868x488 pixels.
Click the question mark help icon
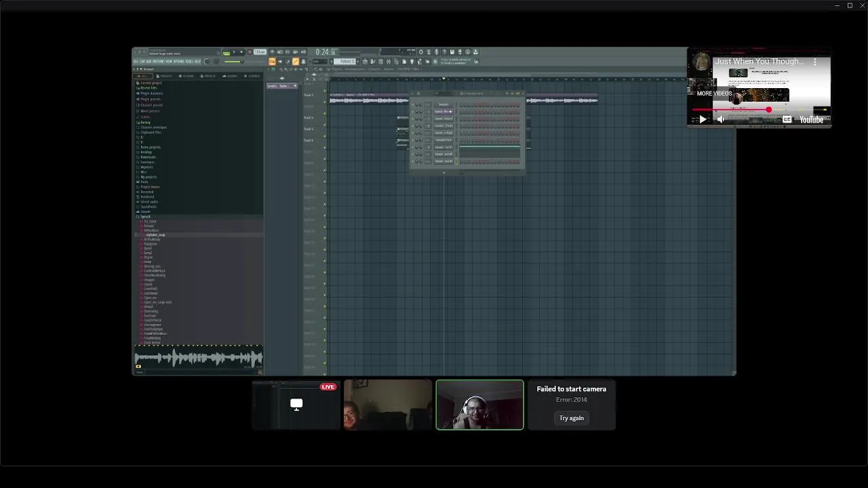pyautogui.click(x=444, y=52)
